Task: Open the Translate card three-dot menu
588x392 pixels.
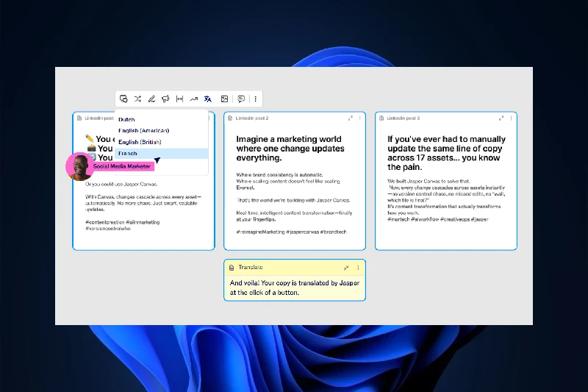Action: (358, 268)
